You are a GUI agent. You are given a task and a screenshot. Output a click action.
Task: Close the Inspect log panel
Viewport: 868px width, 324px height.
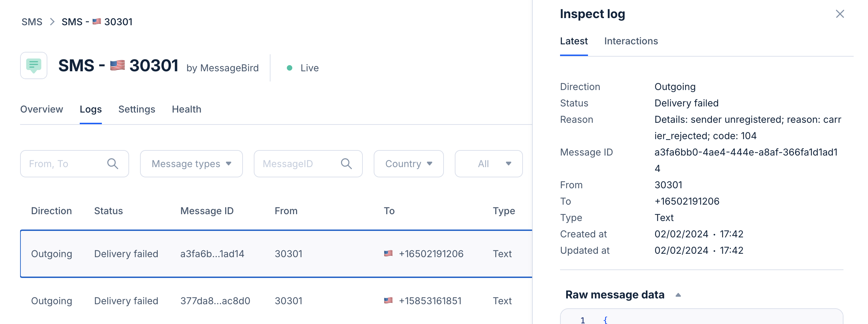pyautogui.click(x=840, y=14)
